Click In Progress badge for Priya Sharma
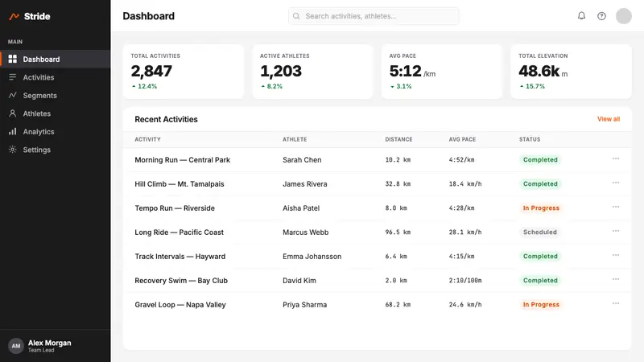 [541, 305]
